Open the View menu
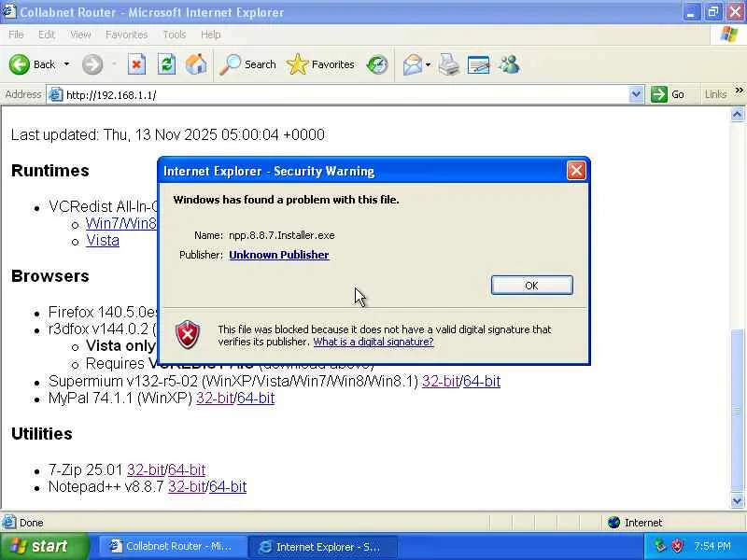747x560 pixels. pos(80,35)
